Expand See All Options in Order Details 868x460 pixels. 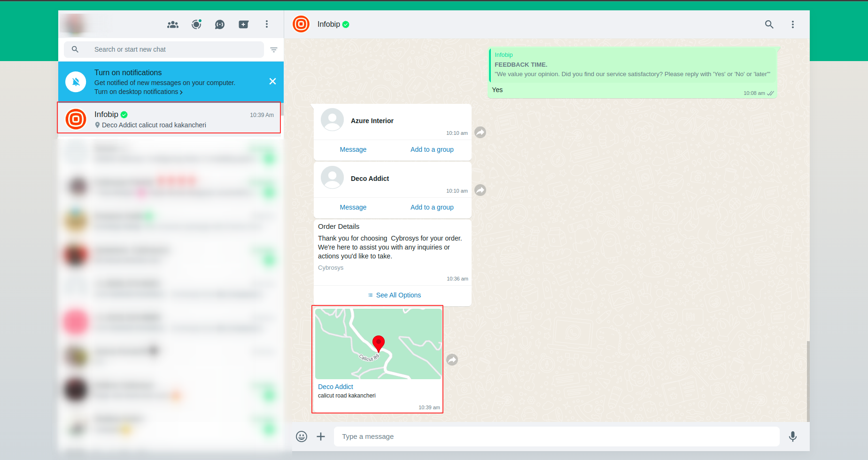tap(395, 295)
